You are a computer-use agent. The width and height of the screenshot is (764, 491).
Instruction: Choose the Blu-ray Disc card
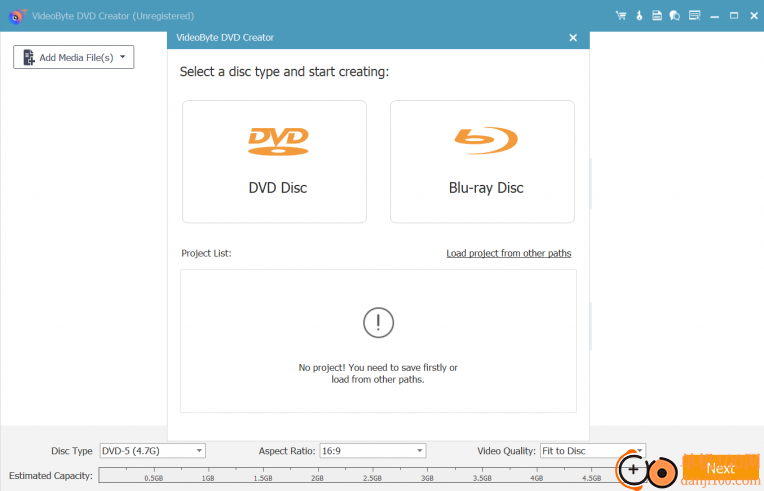(x=482, y=162)
